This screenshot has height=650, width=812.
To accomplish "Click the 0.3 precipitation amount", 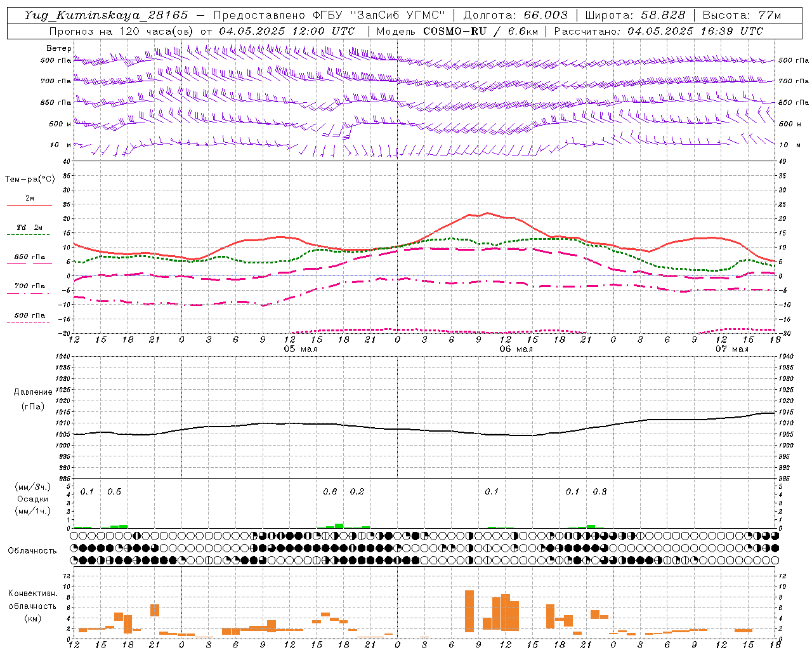I will point(599,491).
